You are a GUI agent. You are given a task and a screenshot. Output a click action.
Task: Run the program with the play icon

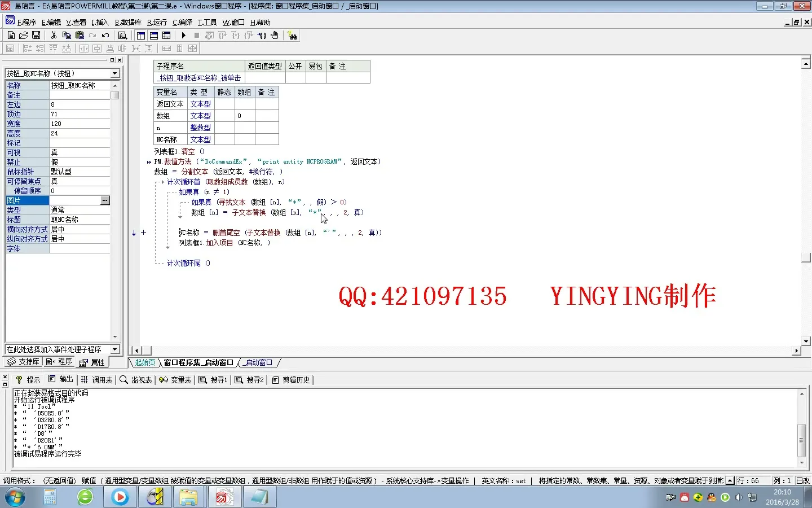tap(183, 35)
